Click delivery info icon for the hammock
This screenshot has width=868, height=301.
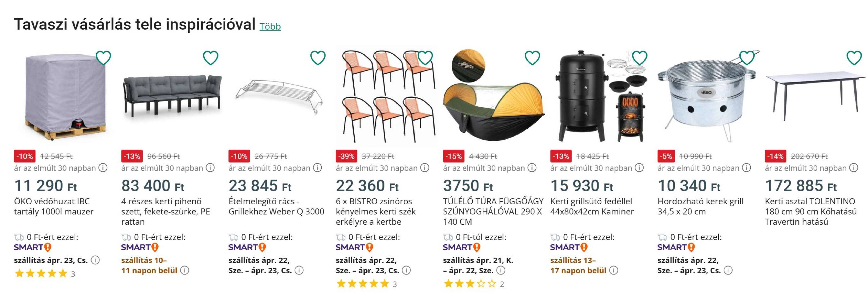click(501, 270)
